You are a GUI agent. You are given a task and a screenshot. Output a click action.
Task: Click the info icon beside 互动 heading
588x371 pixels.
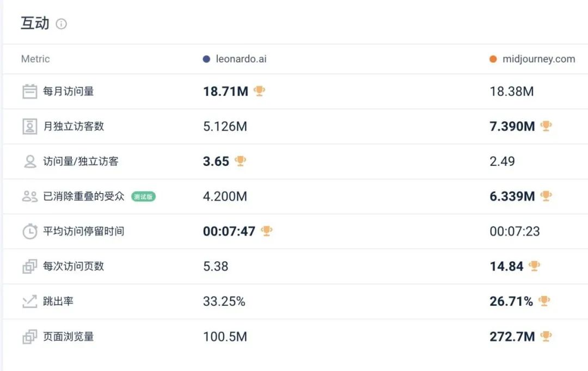point(62,24)
